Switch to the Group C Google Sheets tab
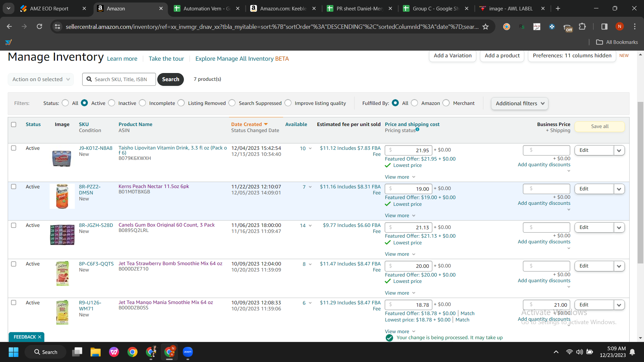644x362 pixels. (436, 8)
